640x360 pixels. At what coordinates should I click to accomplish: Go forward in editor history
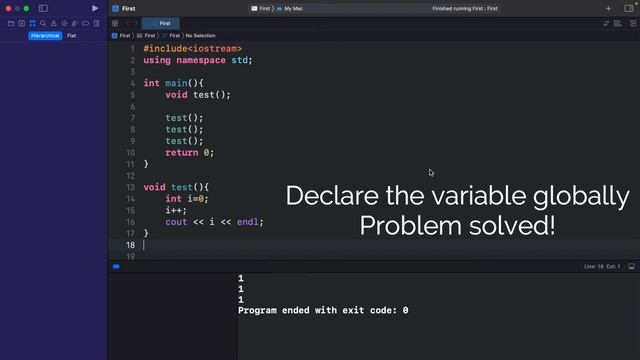point(136,23)
